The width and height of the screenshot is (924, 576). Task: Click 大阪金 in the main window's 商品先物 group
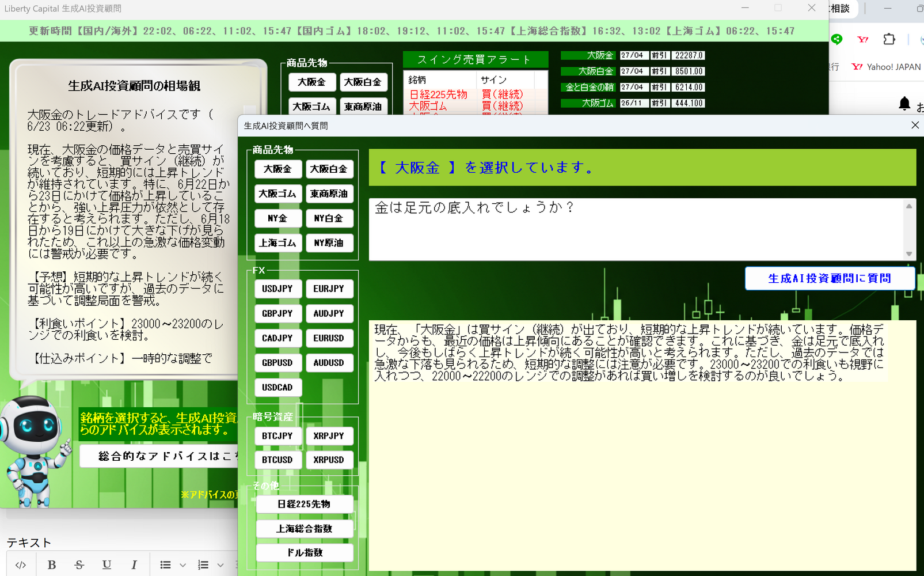[x=311, y=82]
